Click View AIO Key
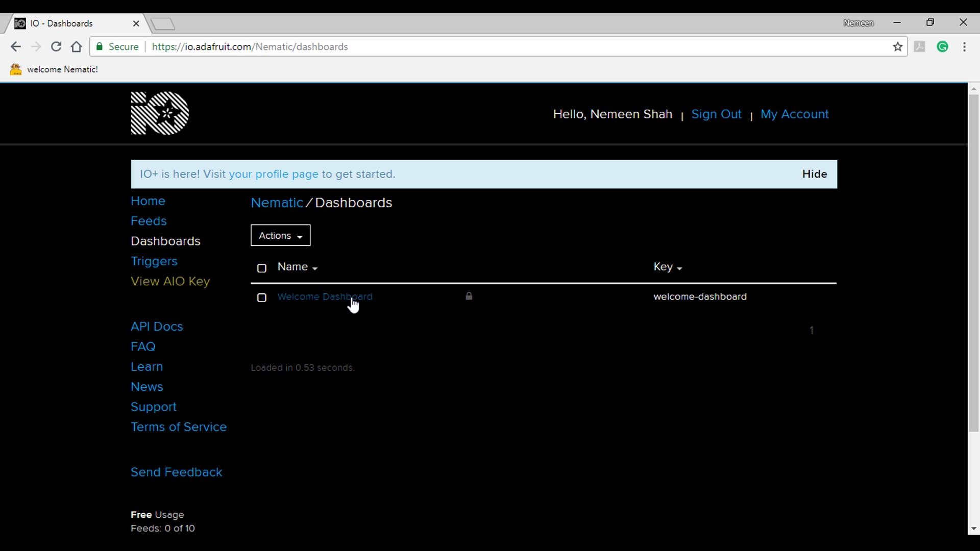This screenshot has width=980, height=551. point(170,282)
